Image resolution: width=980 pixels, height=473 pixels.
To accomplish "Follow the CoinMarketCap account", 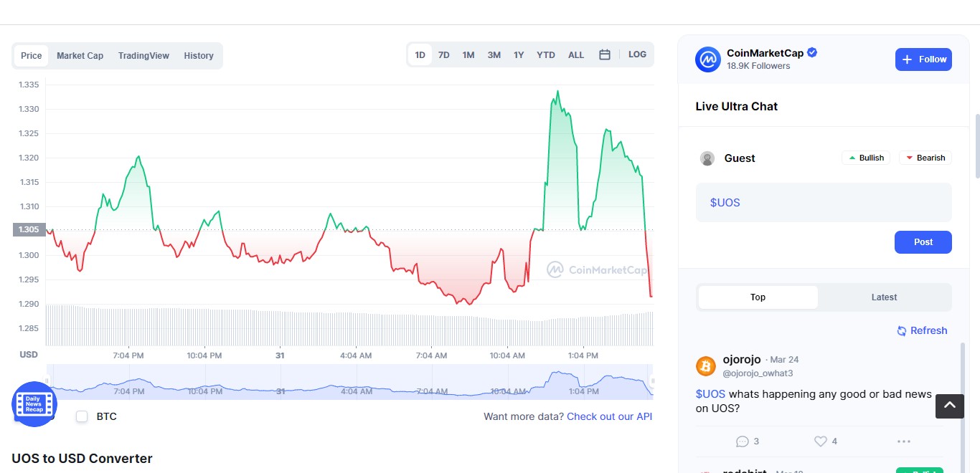I will [923, 59].
